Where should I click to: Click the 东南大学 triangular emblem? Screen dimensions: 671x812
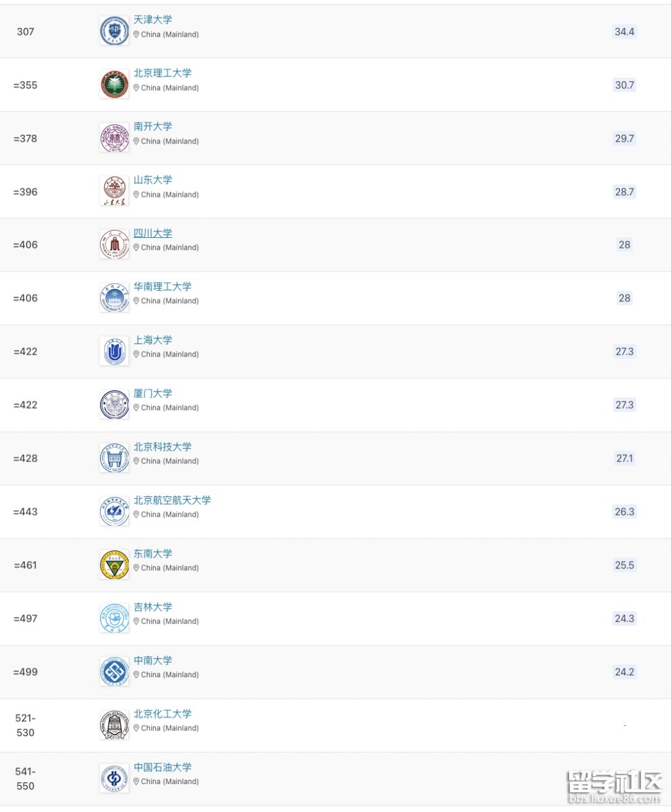(x=114, y=565)
